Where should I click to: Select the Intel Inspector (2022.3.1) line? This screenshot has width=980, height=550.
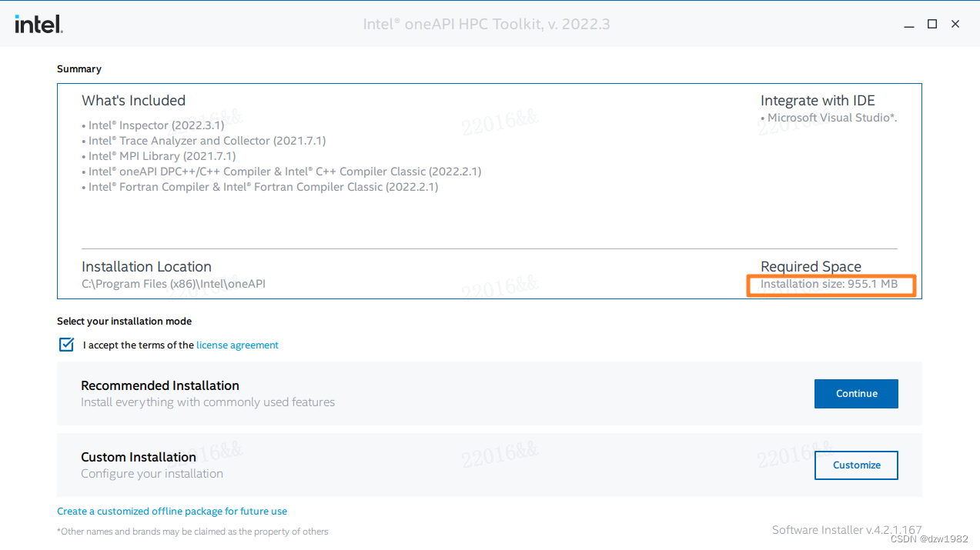tap(153, 125)
